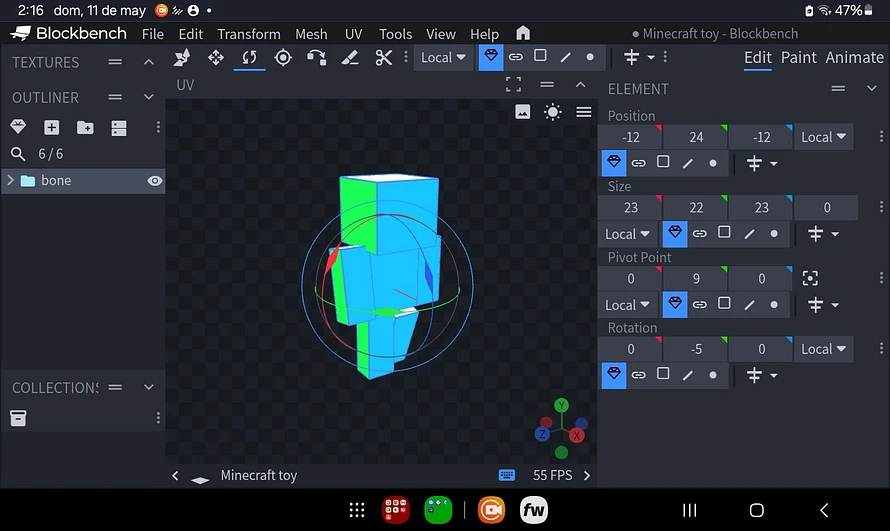Enable object selection mode in top toolbar
Image resolution: width=890 pixels, height=531 pixels.
coord(491,57)
